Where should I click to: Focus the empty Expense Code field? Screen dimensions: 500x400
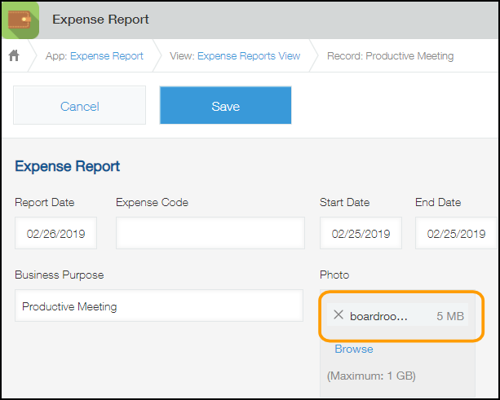210,233
